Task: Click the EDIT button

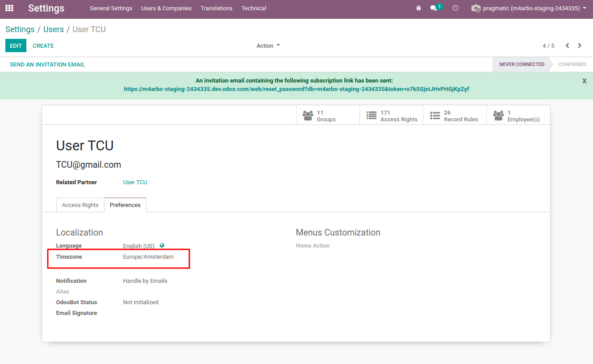Action: 16,45
